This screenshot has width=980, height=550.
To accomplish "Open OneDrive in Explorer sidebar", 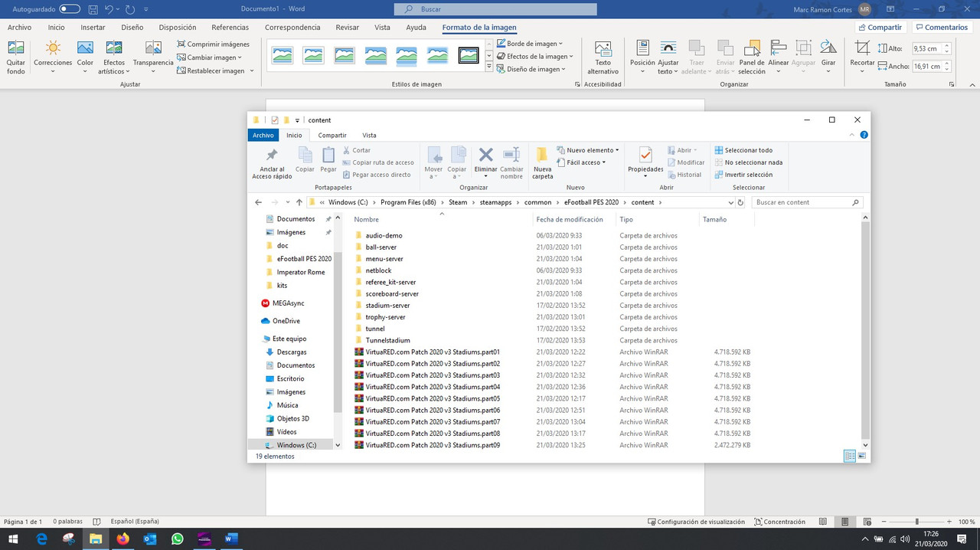I will (x=286, y=321).
